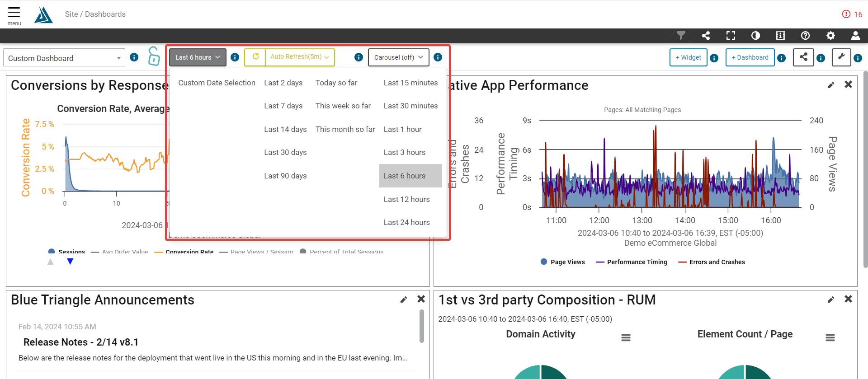868x379 pixels.
Task: Toggle Errors and Crashes legend series
Action: coord(712,262)
